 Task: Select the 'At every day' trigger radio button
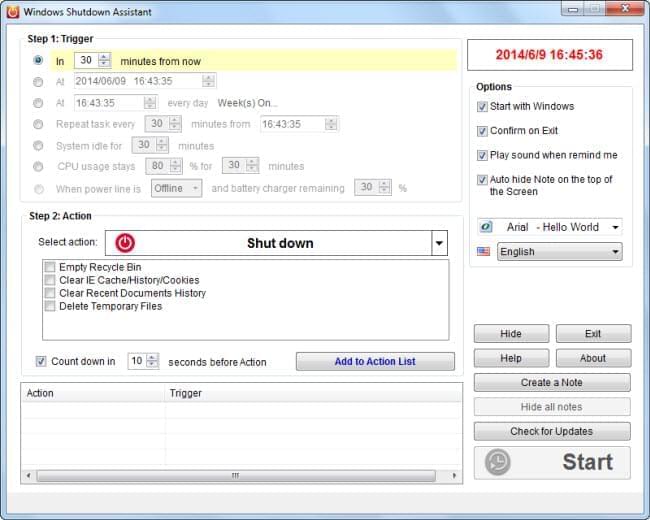38,103
